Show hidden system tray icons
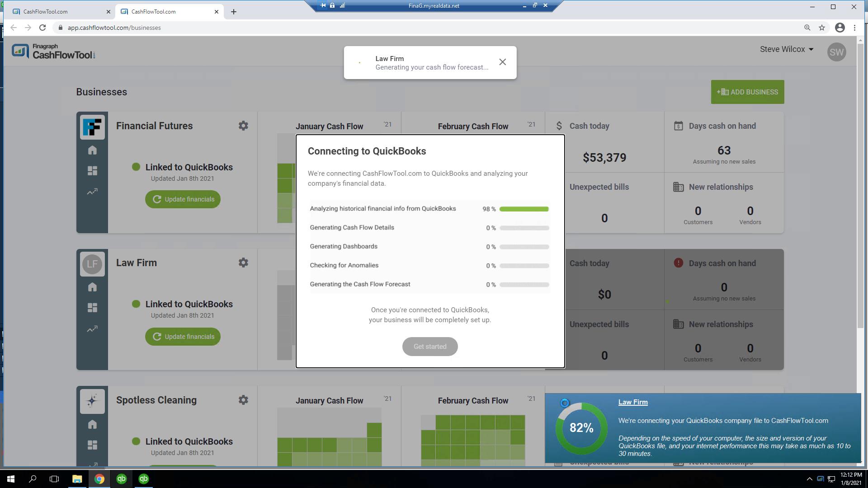Screen dimensions: 868x488 (809, 479)
